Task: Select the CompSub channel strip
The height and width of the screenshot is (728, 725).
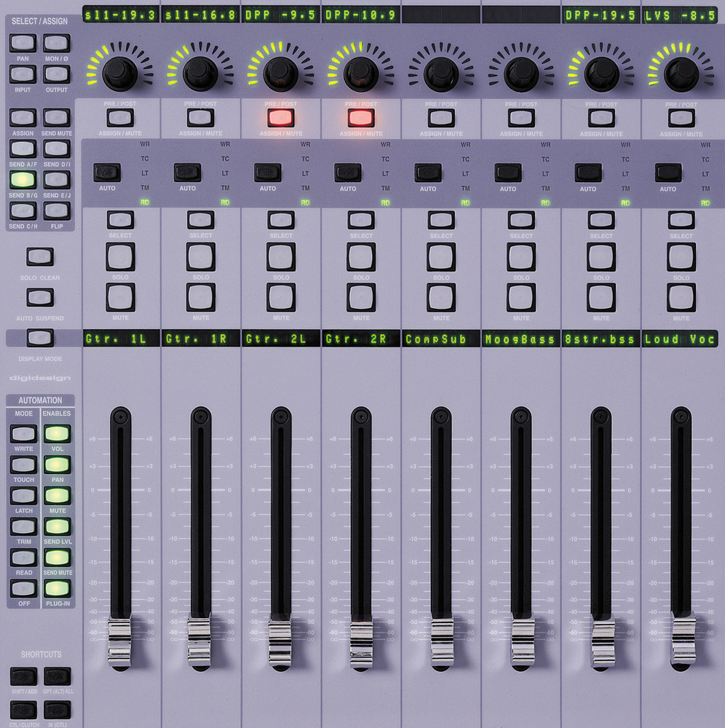Action: [441, 220]
